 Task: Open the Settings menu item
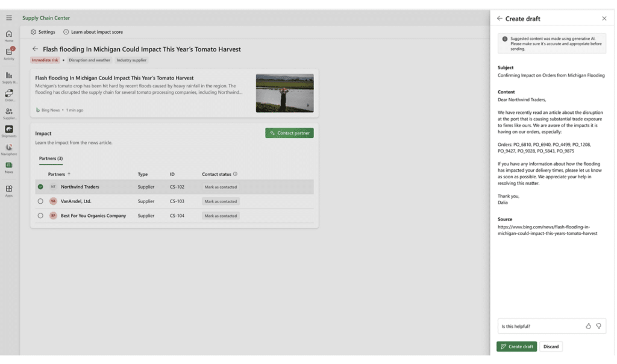(43, 32)
